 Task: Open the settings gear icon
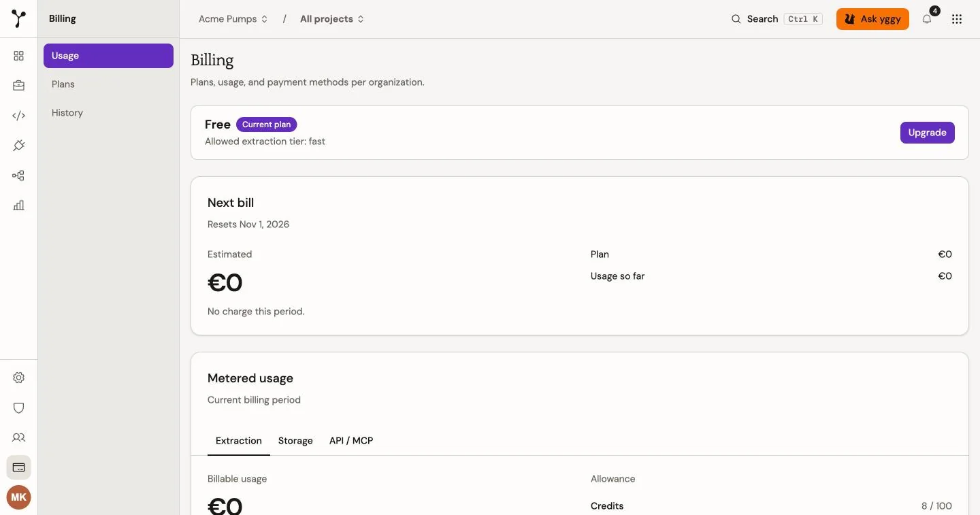pos(18,378)
